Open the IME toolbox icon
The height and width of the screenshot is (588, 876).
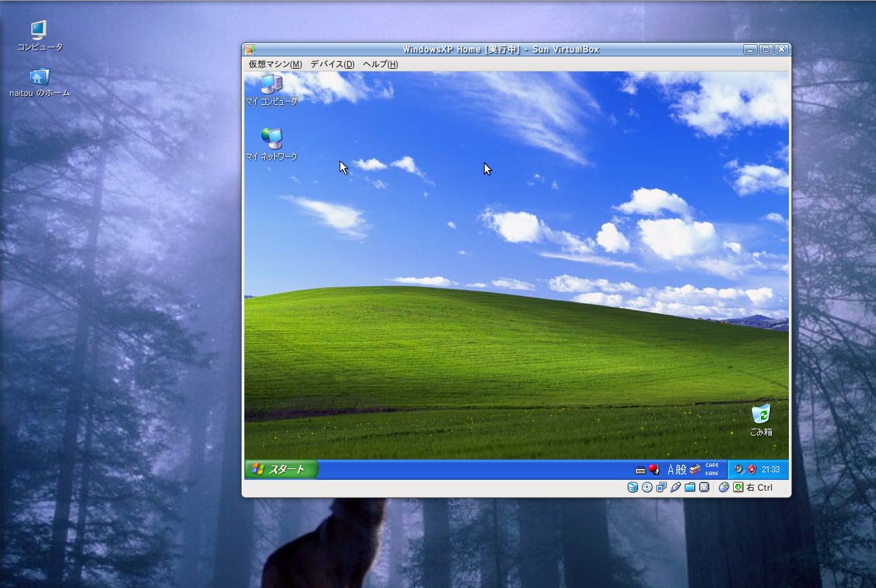pos(695,469)
